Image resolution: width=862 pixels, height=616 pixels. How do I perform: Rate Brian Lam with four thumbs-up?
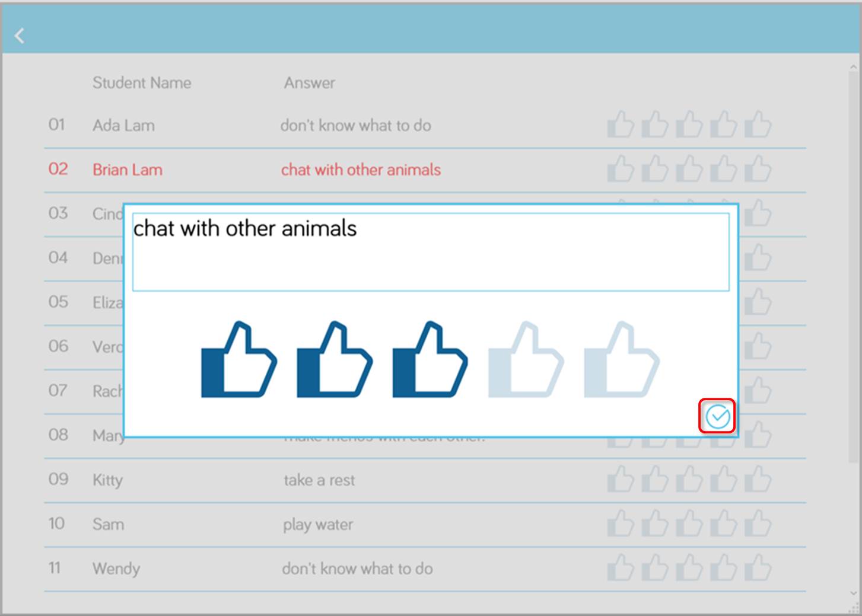click(724, 169)
